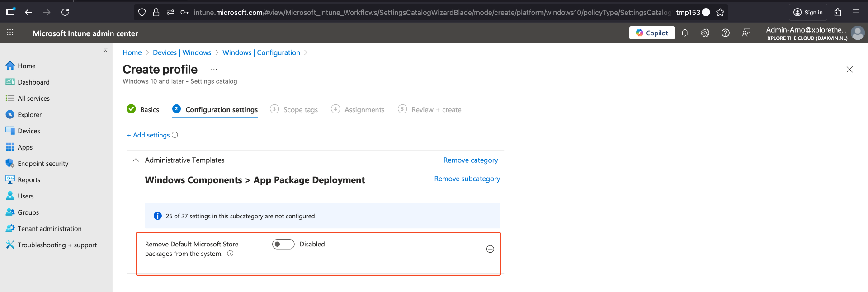The height and width of the screenshot is (292, 868).
Task: Collapse the left navigation menu
Action: tap(105, 50)
